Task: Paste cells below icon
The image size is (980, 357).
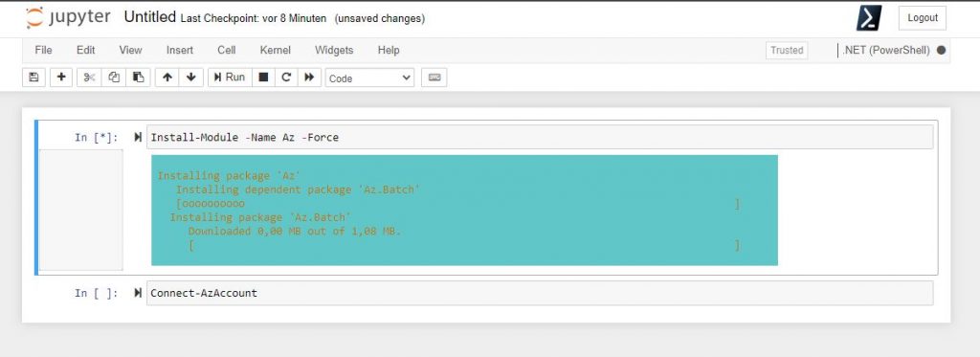Action: click(138, 78)
